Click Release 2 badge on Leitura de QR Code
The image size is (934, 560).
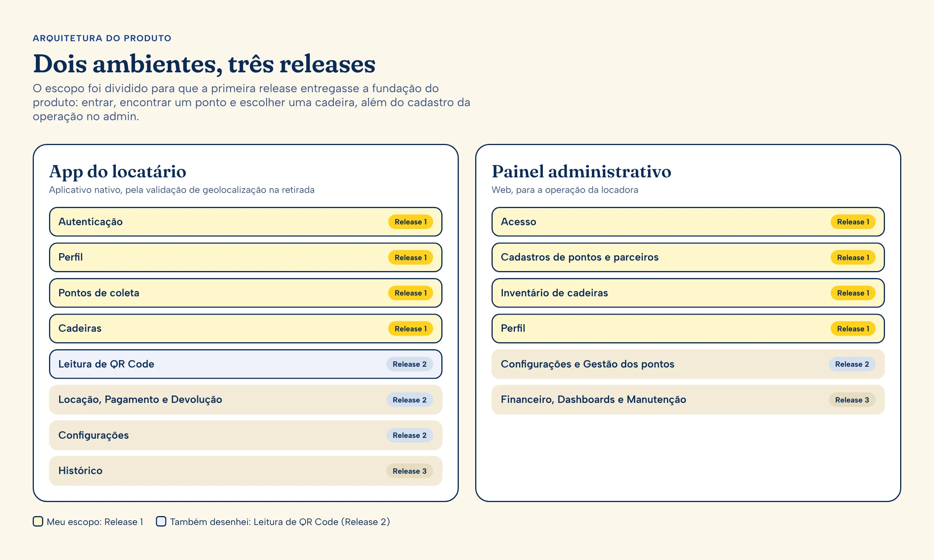pyautogui.click(x=409, y=364)
